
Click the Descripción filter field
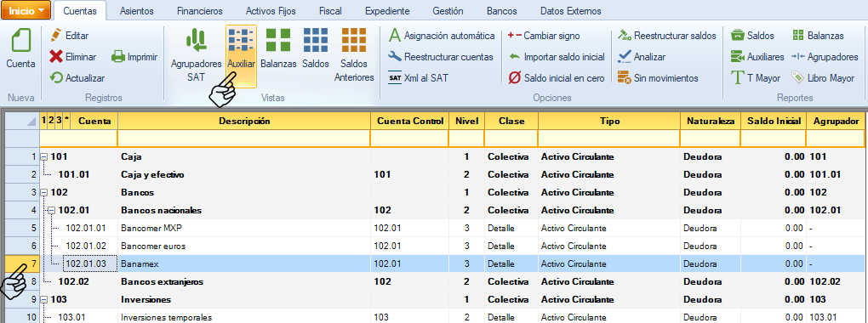[x=244, y=138]
